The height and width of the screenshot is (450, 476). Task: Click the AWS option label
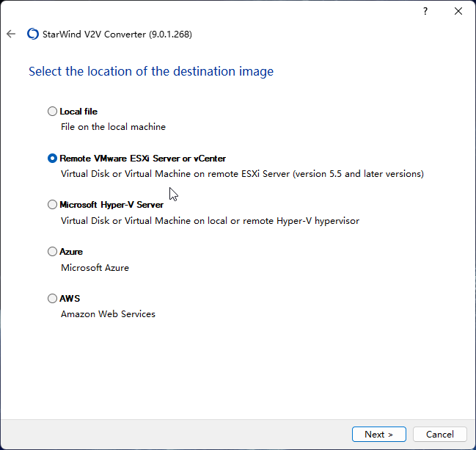(x=70, y=298)
